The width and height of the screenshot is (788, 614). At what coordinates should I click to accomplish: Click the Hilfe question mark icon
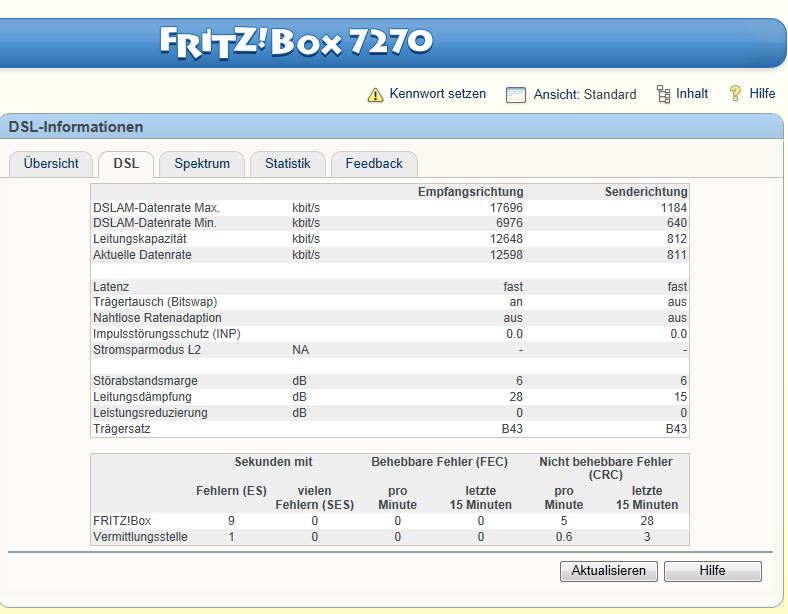pos(735,93)
